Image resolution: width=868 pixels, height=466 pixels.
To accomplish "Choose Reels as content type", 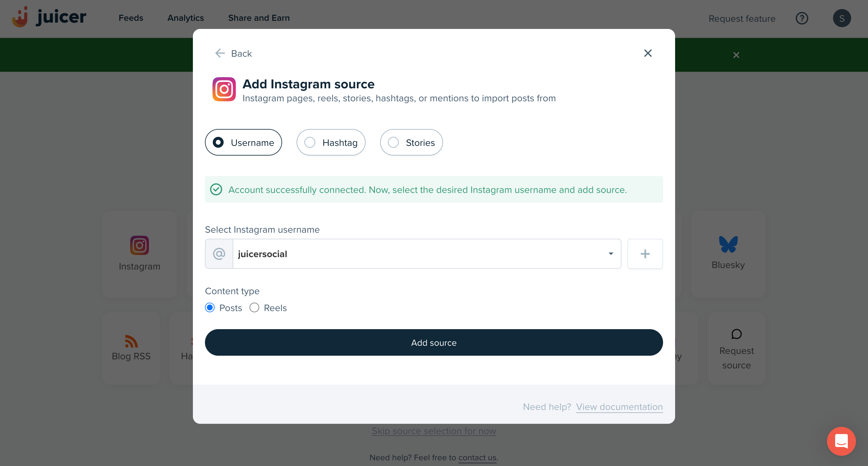I will tap(254, 308).
